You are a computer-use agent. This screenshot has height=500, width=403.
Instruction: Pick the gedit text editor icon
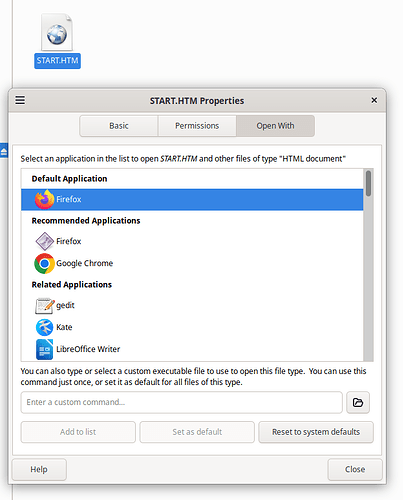tap(44, 306)
